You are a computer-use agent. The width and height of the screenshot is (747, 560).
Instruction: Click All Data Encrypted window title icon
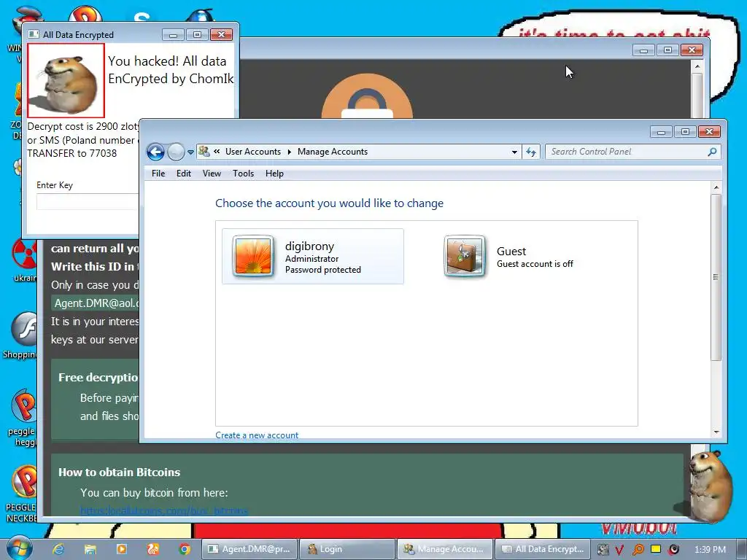pyautogui.click(x=34, y=34)
